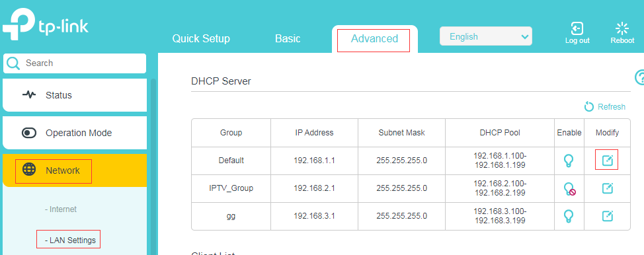Image resolution: width=644 pixels, height=255 pixels.
Task: Toggle enable bulb for Default group
Action: [x=569, y=161]
